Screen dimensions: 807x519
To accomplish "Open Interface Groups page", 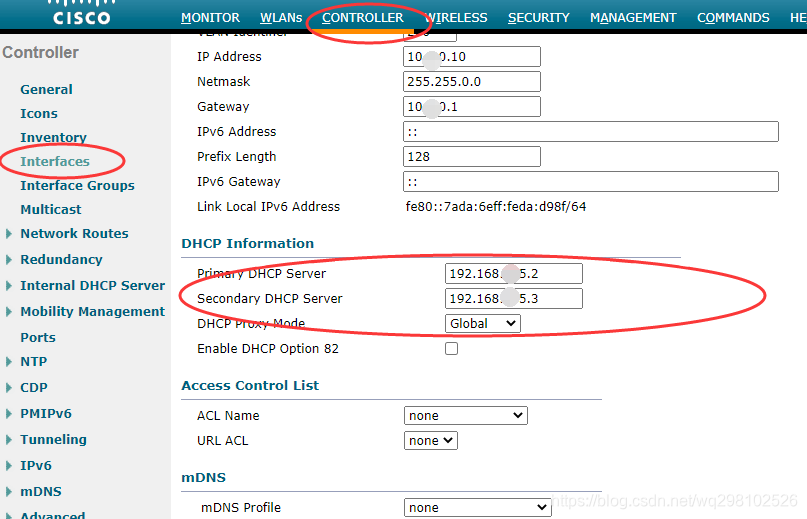I will click(77, 185).
